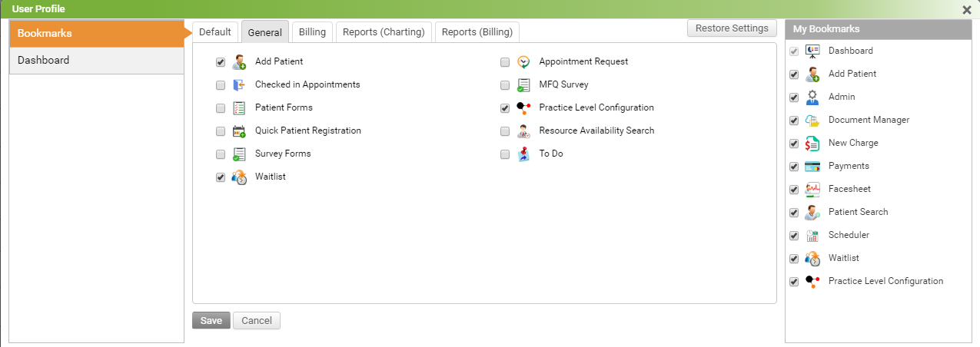Click the Scheduler icon in My Bookmarks
Screen dimensions: 980x347
coord(812,236)
